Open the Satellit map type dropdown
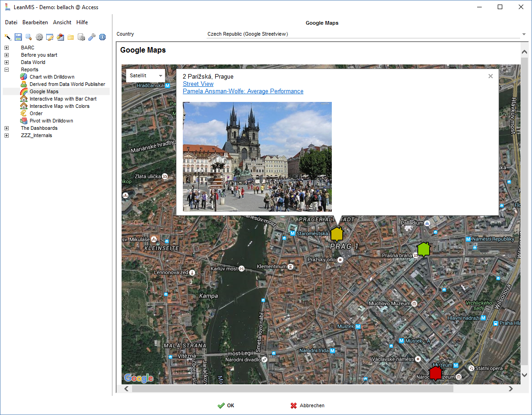532x415 pixels. click(145, 75)
